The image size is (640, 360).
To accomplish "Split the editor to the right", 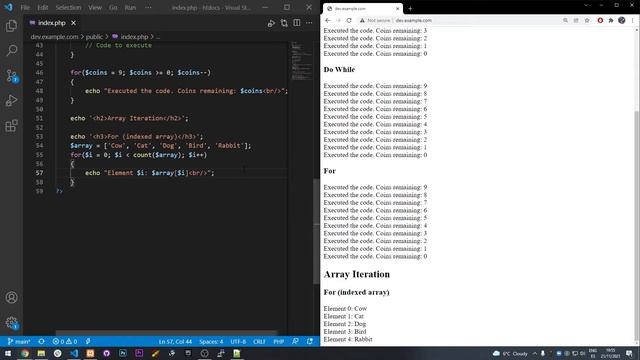I will point(297,23).
